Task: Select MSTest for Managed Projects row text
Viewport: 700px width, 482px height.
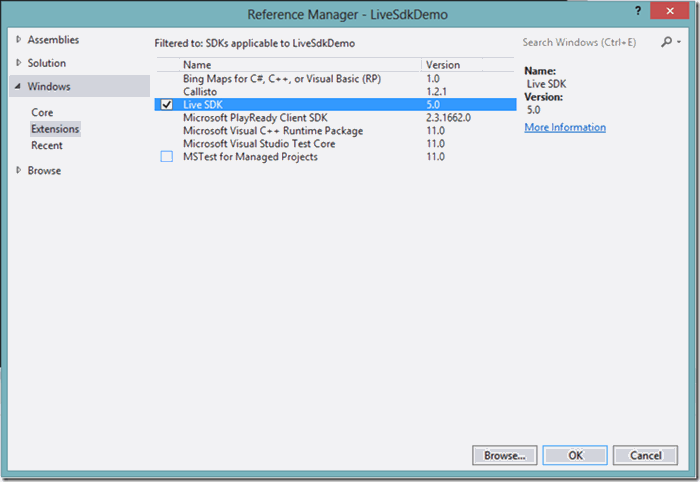Action: pos(250,157)
